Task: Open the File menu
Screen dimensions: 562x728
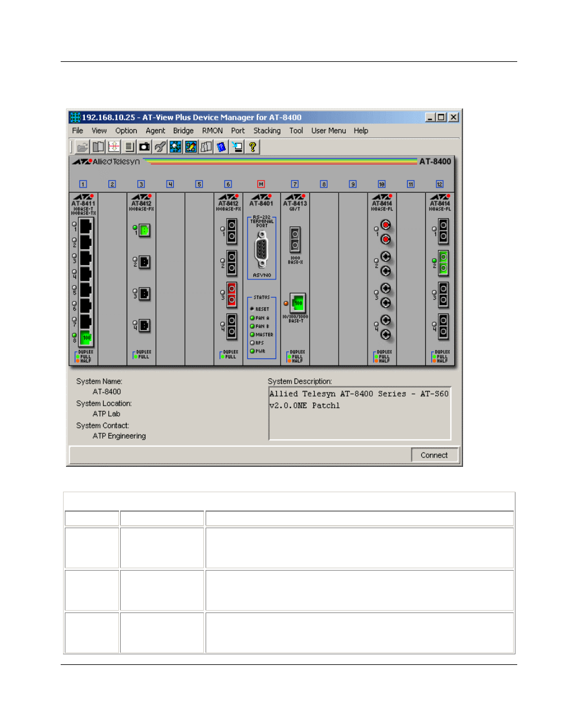Action: [x=77, y=131]
